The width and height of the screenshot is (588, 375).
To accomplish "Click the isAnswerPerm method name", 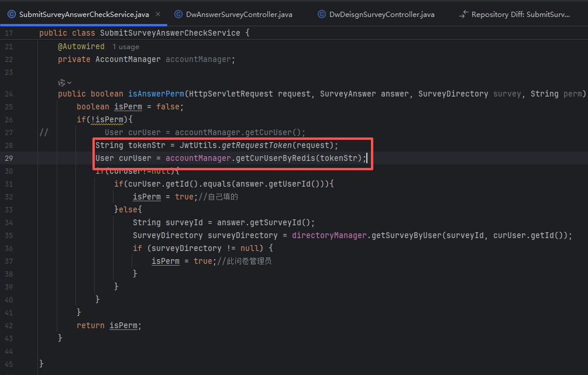I will [156, 94].
